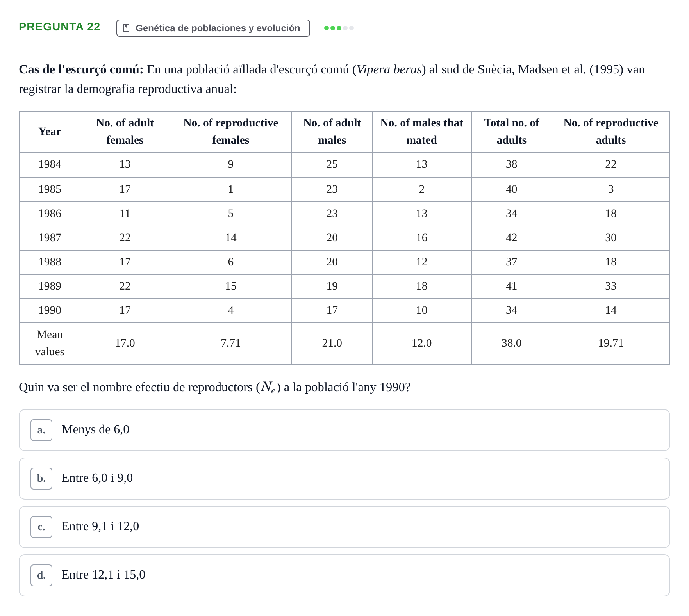
Task: Click 1989 reproductive adults value 33
Action: [611, 287]
